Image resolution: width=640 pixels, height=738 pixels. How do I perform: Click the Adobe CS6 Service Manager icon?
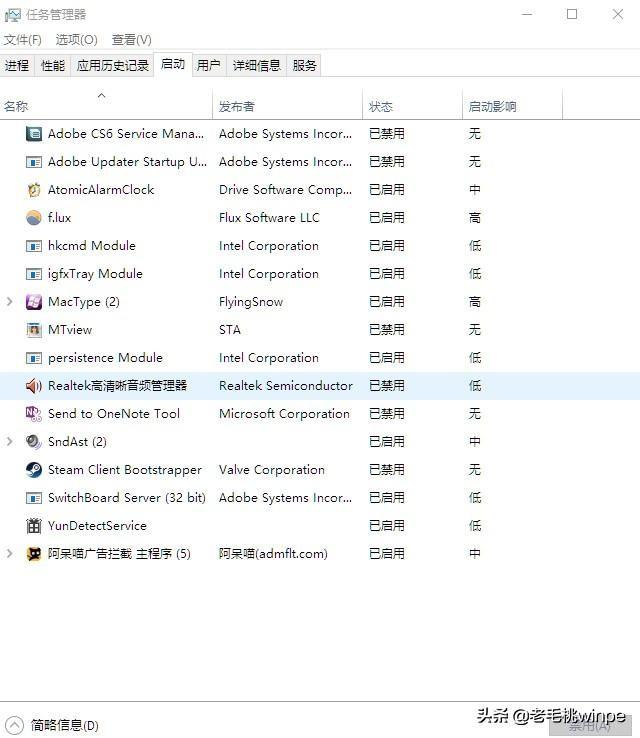[x=34, y=134]
